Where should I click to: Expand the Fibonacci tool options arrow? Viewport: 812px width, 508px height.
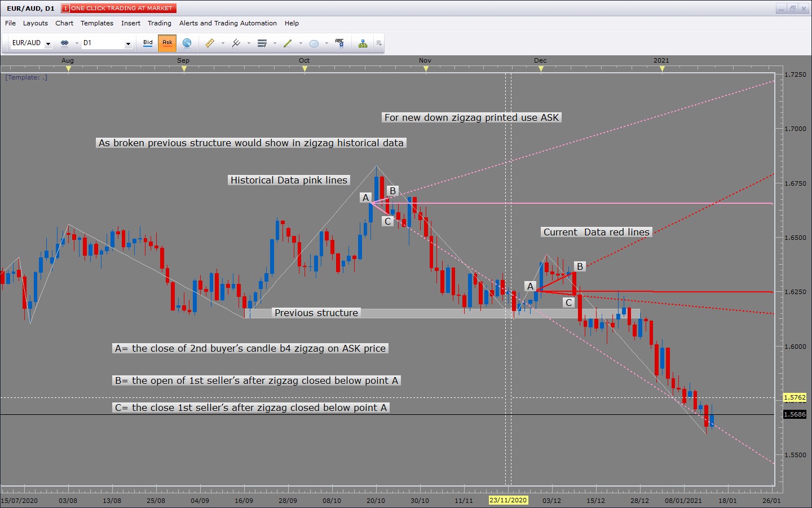pos(275,43)
